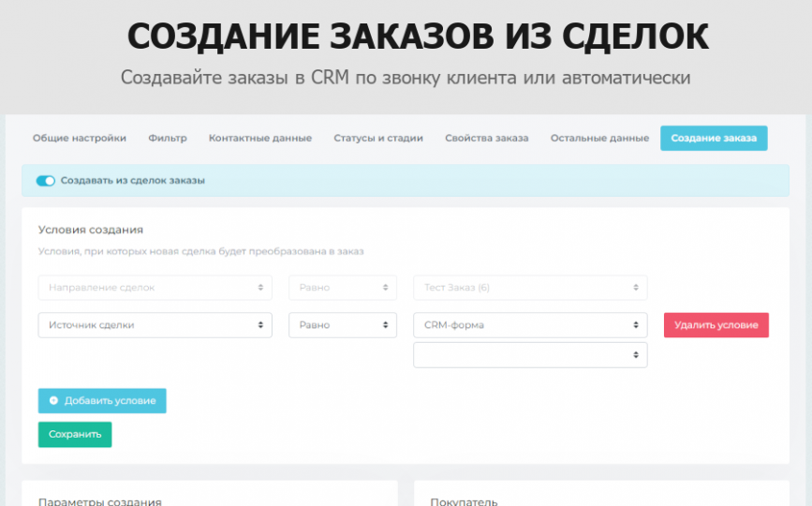Toggle the Создавать из сделок заказы switch
This screenshot has width=812, height=506.
click(46, 181)
